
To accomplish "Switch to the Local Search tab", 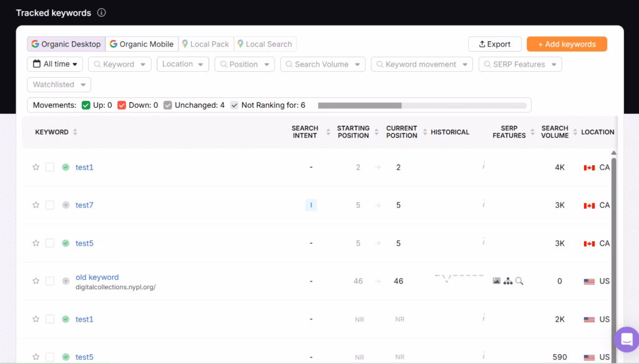I will [x=265, y=44].
